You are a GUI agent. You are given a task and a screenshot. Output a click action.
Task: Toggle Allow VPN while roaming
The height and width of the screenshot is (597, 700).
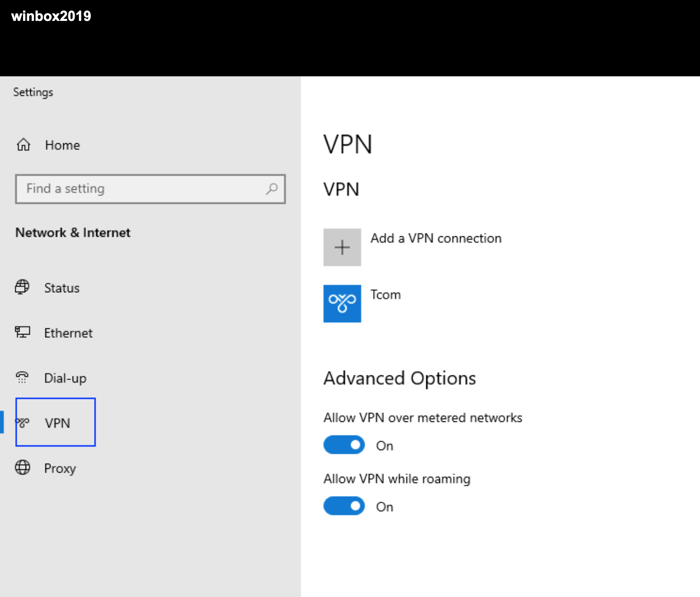tap(344, 506)
